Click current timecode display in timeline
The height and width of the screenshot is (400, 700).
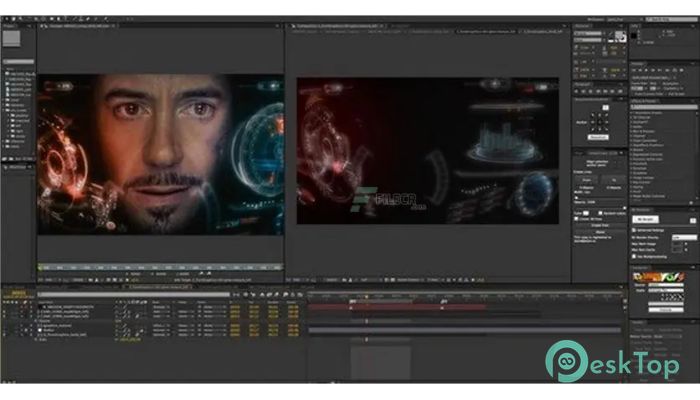[18, 293]
